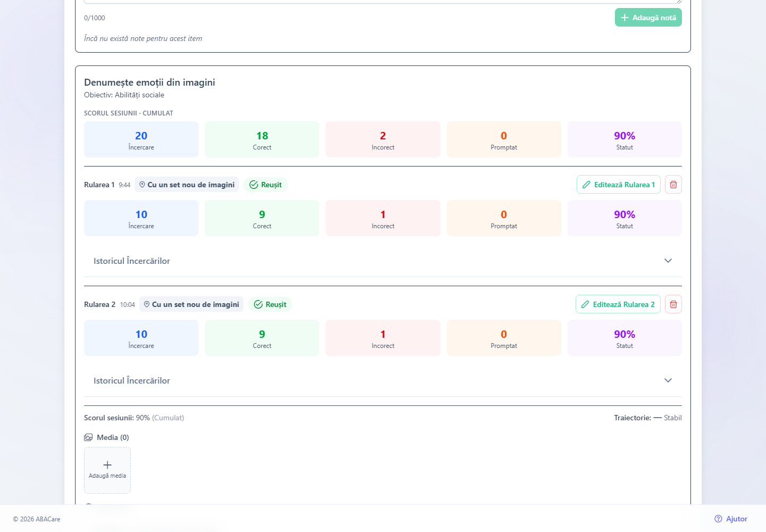Click the cumulative 20 Încercare score card

(141, 139)
